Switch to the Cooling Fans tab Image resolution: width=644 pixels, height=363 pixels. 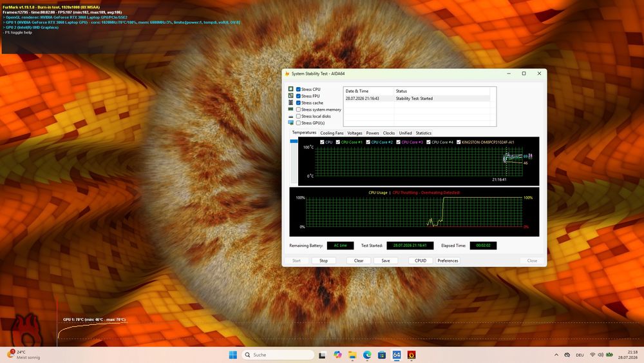[332, 133]
